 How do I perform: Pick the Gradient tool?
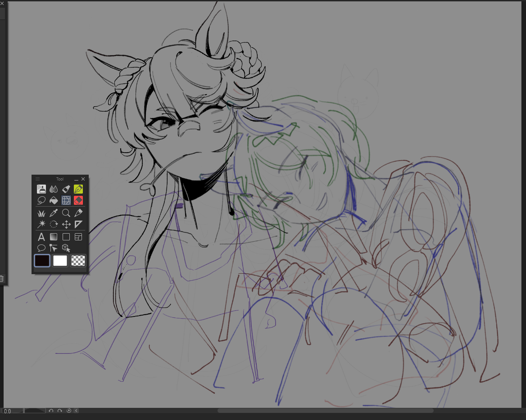54,237
